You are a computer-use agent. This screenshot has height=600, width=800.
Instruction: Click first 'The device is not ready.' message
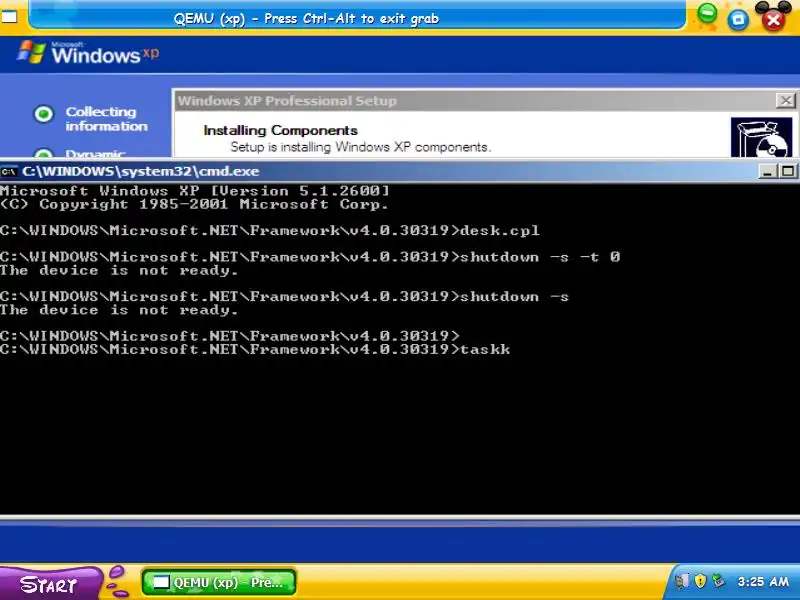pyautogui.click(x=119, y=271)
